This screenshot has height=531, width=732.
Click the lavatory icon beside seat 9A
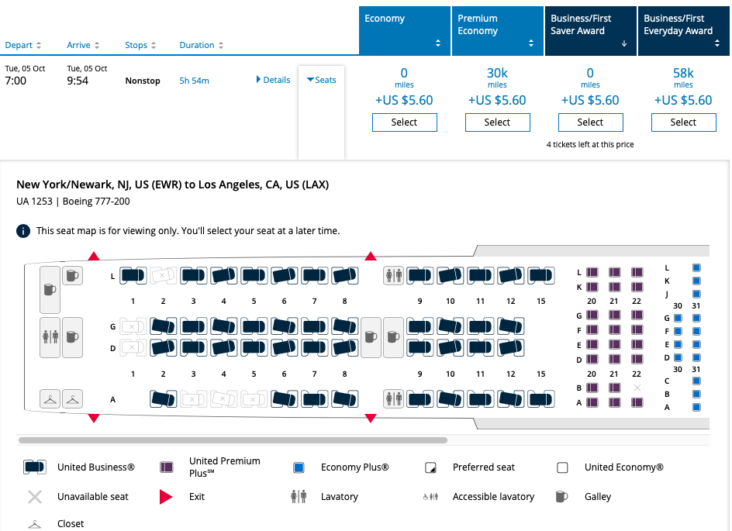pyautogui.click(x=394, y=399)
